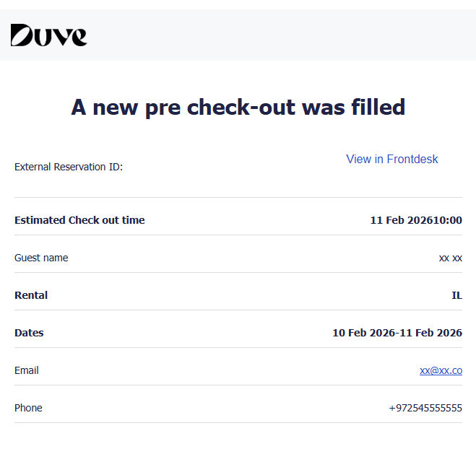Image resolution: width=476 pixels, height=462 pixels.
Task: Click the Guest name label
Action: [41, 258]
